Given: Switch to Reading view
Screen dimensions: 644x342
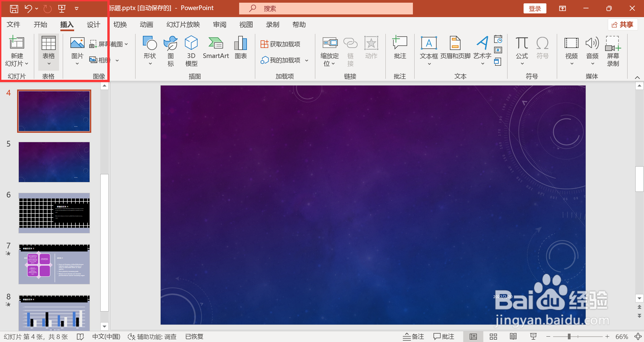Looking at the screenshot, I should tap(513, 337).
